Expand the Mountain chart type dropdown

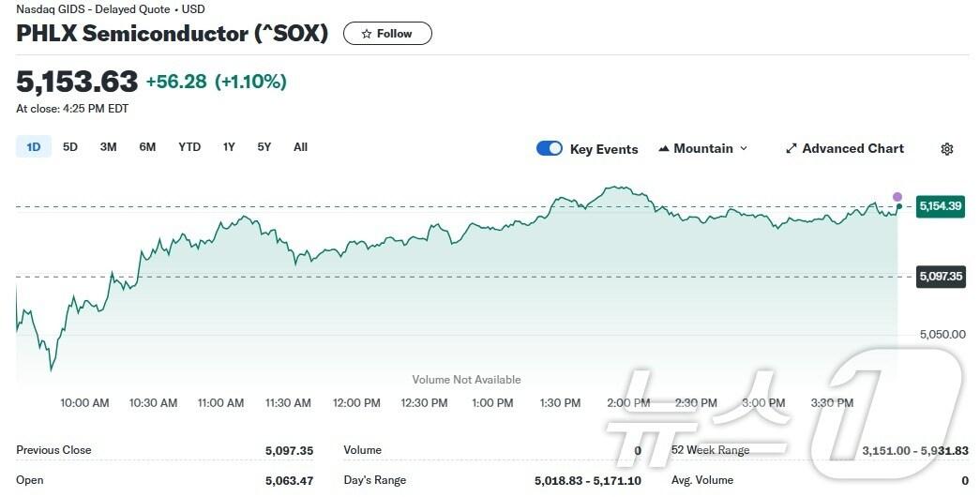[x=744, y=149]
